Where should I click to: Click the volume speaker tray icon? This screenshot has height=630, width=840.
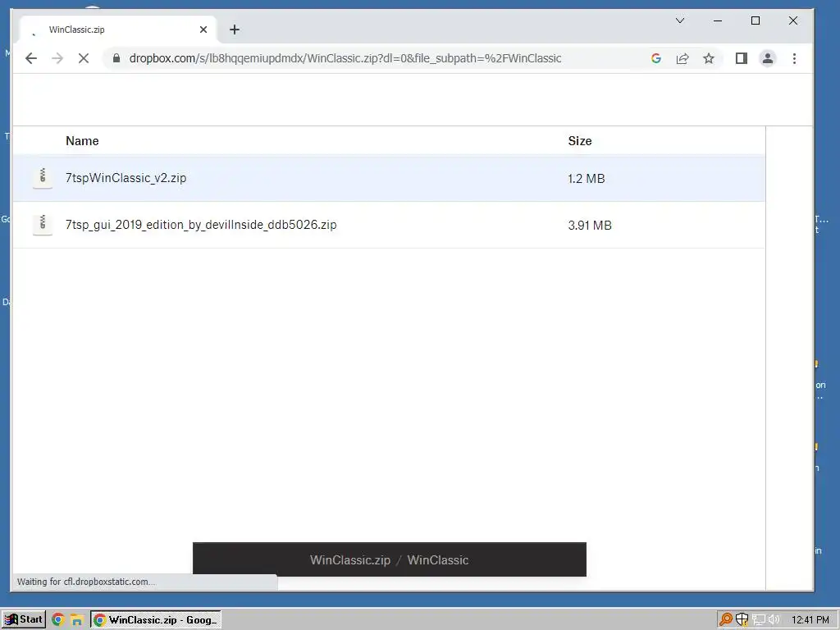[x=774, y=620]
